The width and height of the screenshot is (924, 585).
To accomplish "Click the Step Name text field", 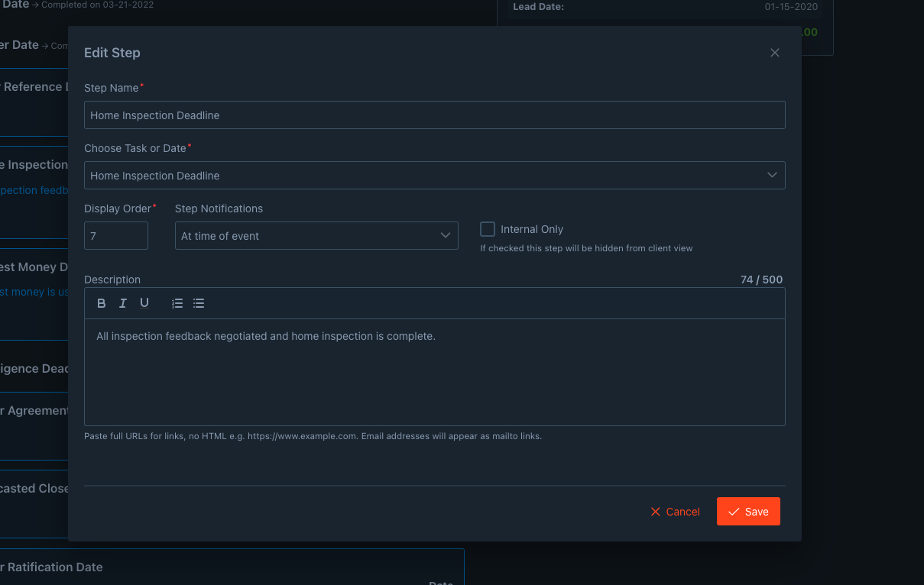I will [x=434, y=115].
